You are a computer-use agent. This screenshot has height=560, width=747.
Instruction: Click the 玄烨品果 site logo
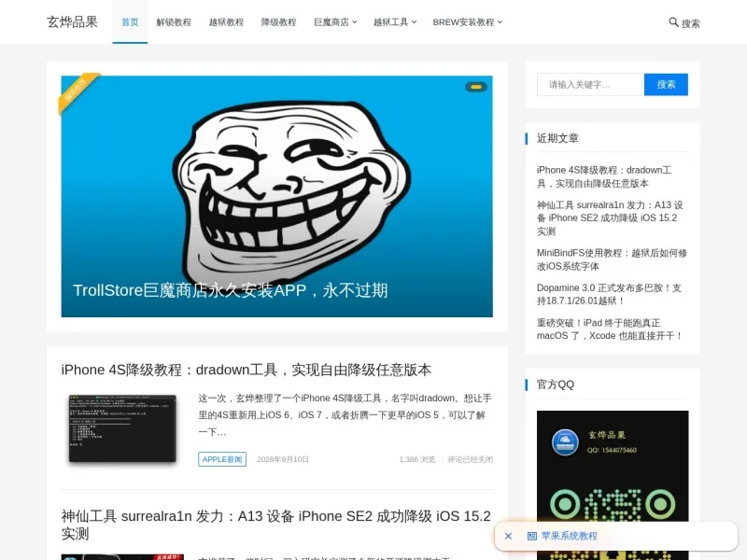point(72,21)
